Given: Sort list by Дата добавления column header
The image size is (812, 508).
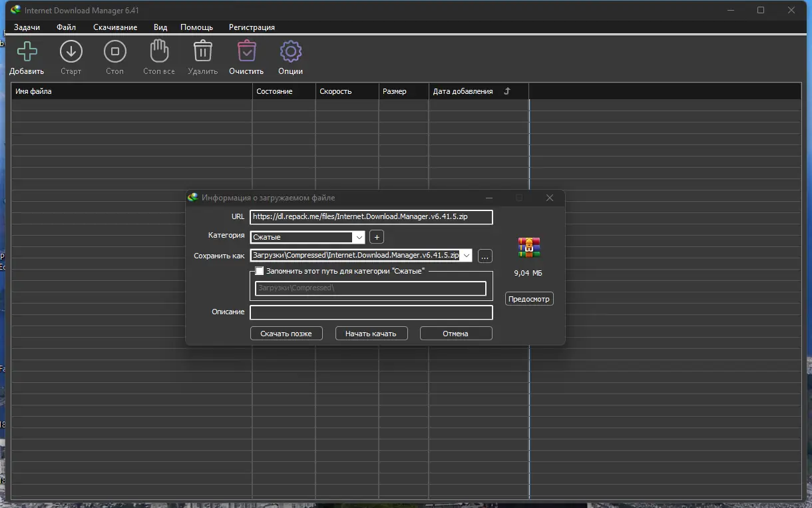Looking at the screenshot, I should click(x=479, y=91).
